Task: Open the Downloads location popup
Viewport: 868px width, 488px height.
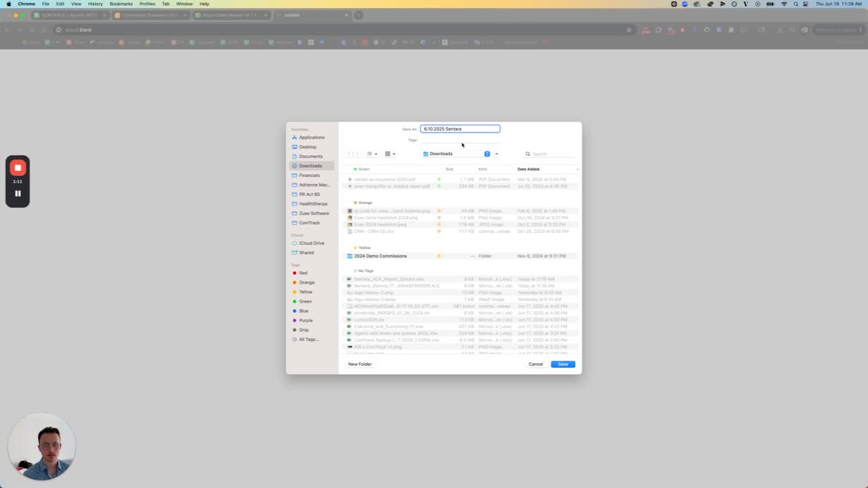Action: [x=456, y=154]
